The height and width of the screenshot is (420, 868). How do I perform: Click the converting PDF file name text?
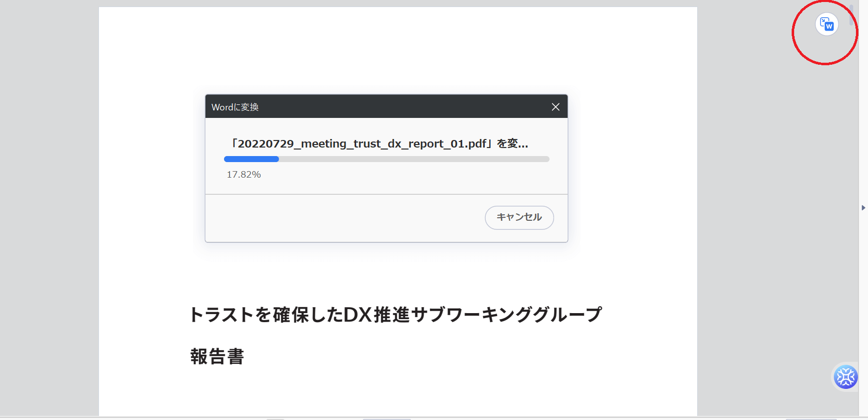pos(379,144)
